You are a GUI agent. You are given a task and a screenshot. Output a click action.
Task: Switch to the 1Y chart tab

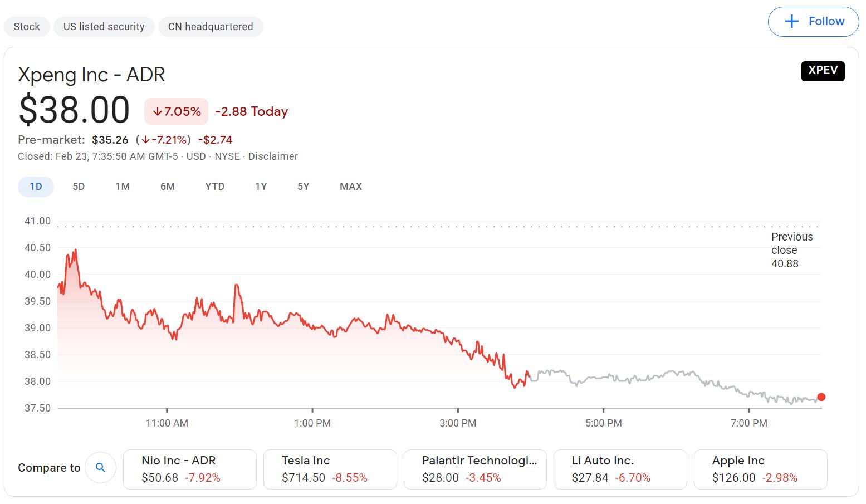point(261,187)
